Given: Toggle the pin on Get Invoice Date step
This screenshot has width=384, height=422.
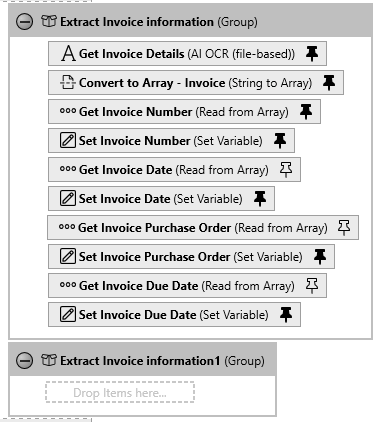Looking at the screenshot, I should pos(286,169).
